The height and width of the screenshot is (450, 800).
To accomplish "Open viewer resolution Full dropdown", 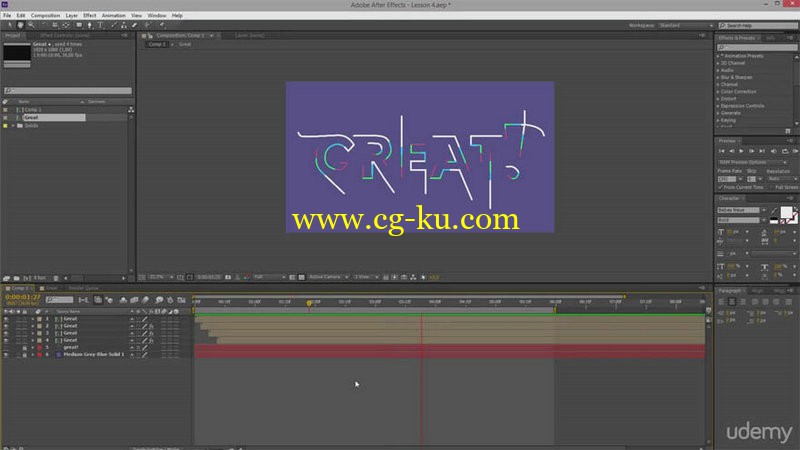I will 269,277.
